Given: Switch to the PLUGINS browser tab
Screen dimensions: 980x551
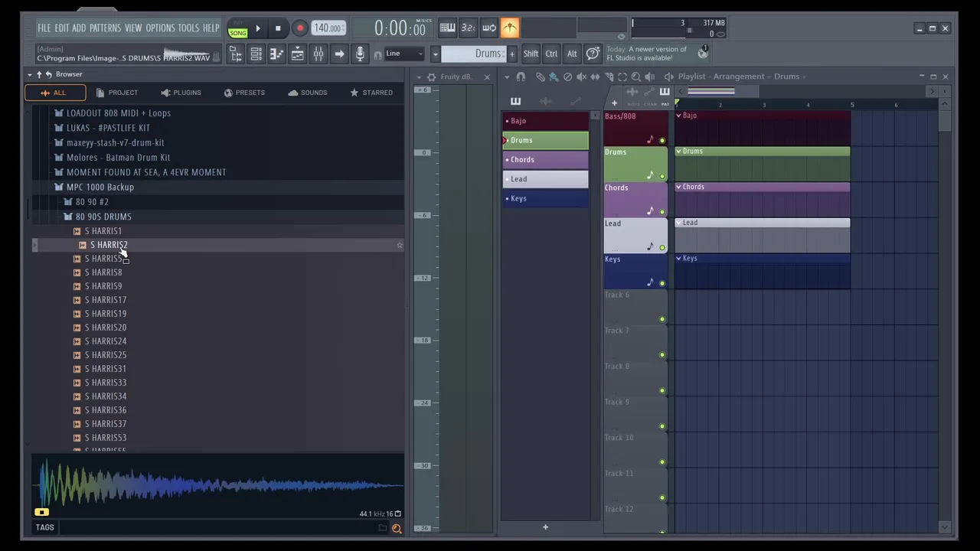Looking at the screenshot, I should 181,93.
